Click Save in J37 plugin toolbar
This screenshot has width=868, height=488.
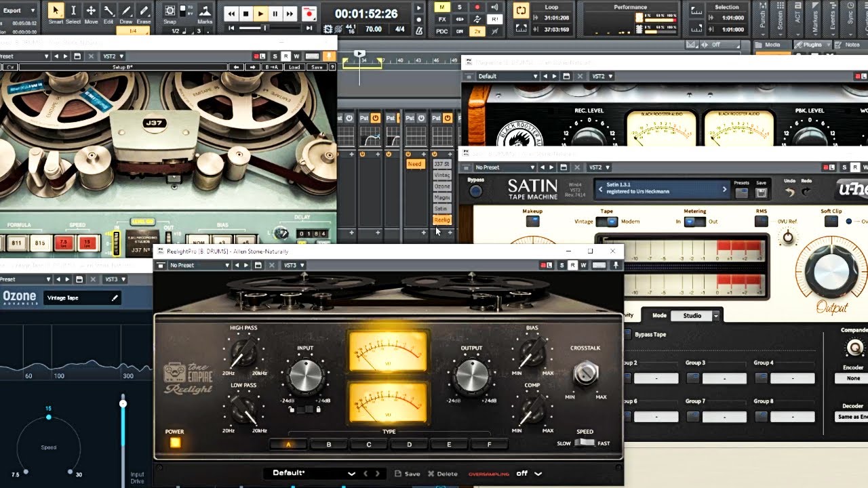click(316, 67)
